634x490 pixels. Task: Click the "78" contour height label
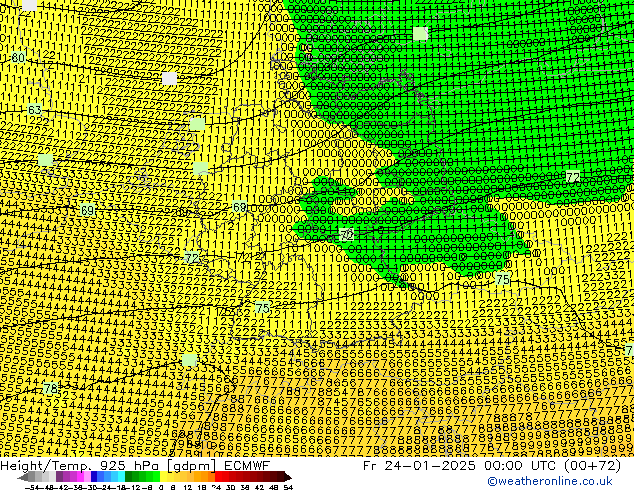pyautogui.click(x=51, y=389)
